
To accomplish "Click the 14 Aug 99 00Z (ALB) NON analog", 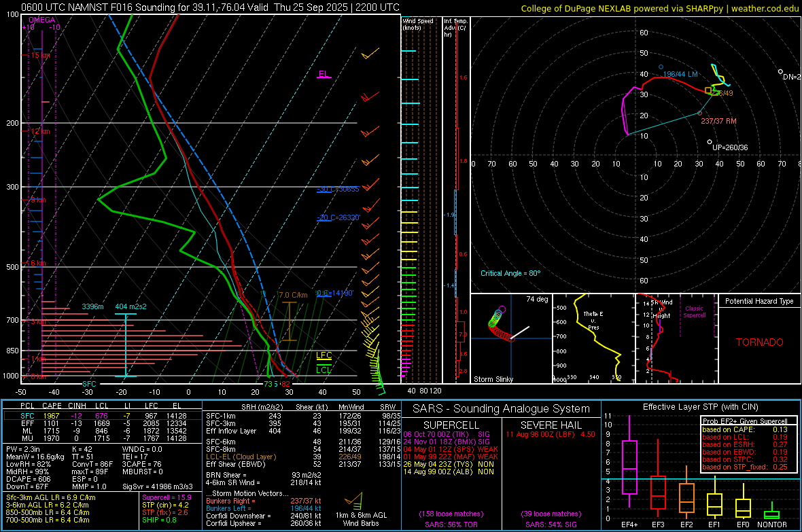I will 449,472.
